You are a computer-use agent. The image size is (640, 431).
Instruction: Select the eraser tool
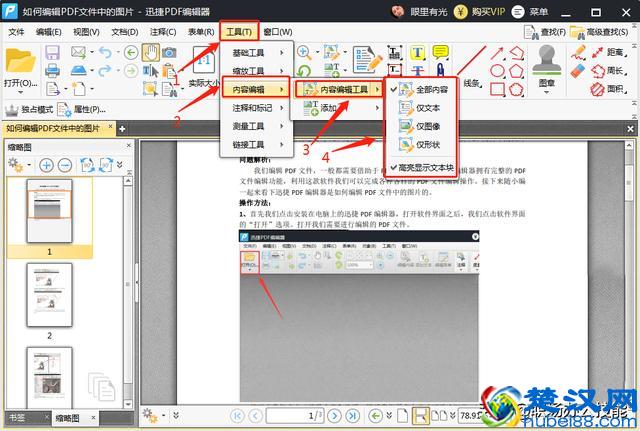[578, 71]
